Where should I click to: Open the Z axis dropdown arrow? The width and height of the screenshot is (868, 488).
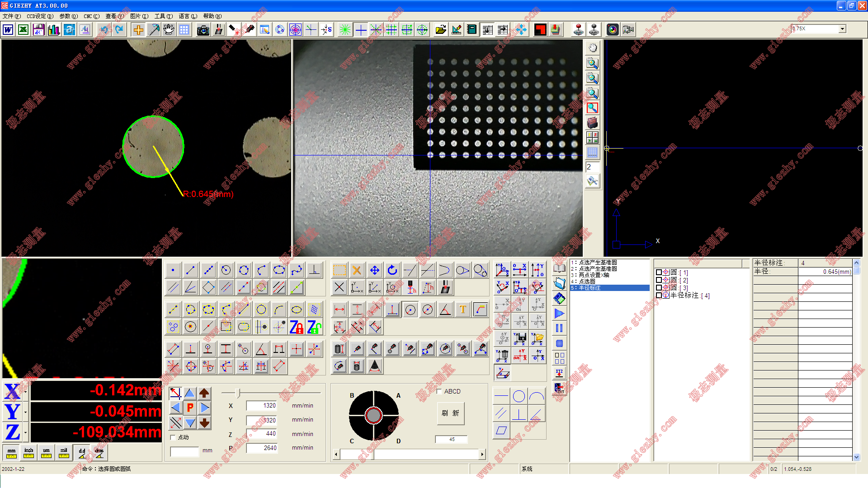coord(25,432)
